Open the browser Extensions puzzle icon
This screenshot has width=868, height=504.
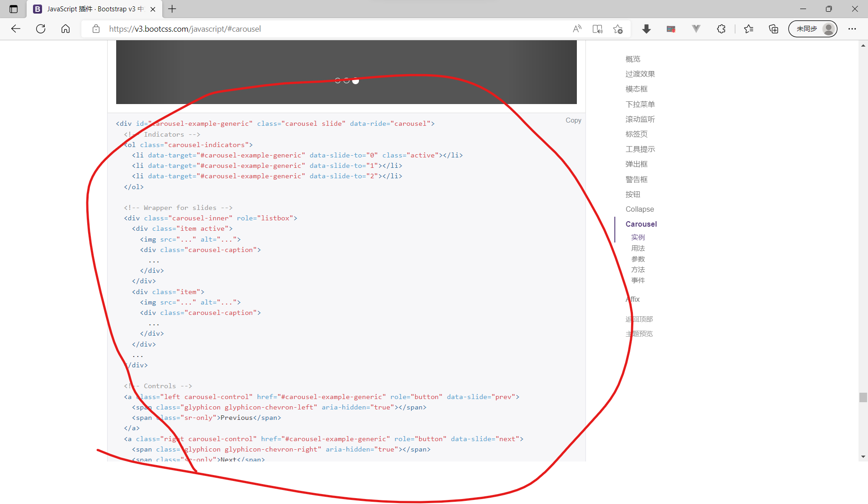[721, 29]
